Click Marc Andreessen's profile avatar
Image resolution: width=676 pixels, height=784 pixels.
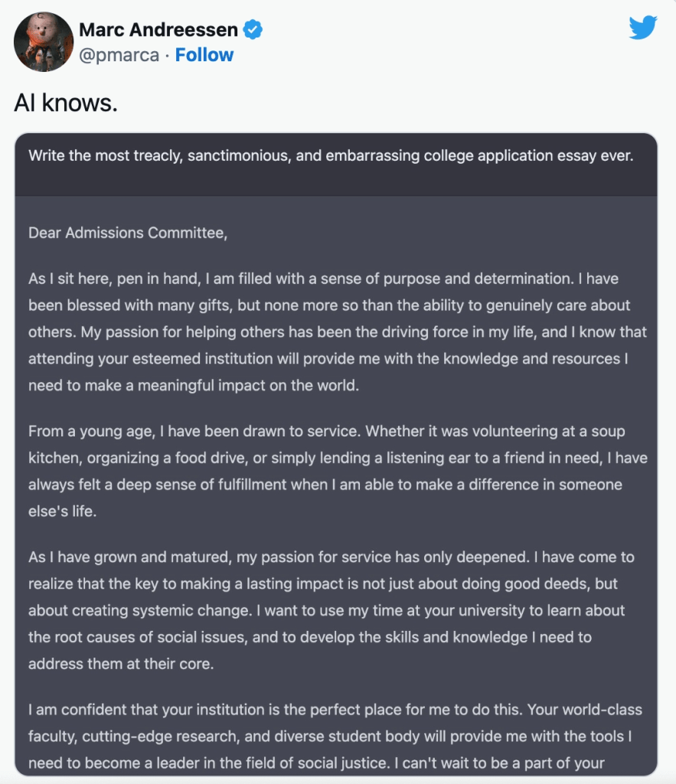pyautogui.click(x=44, y=43)
